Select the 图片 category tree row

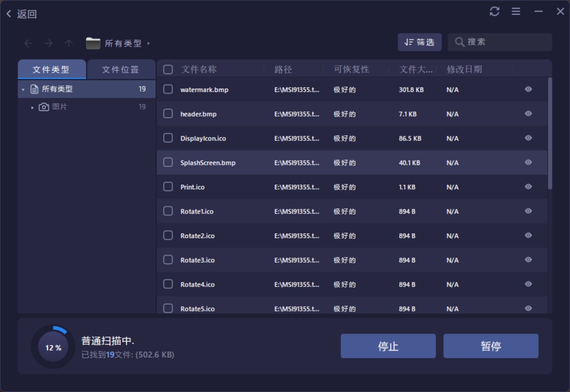click(87, 107)
